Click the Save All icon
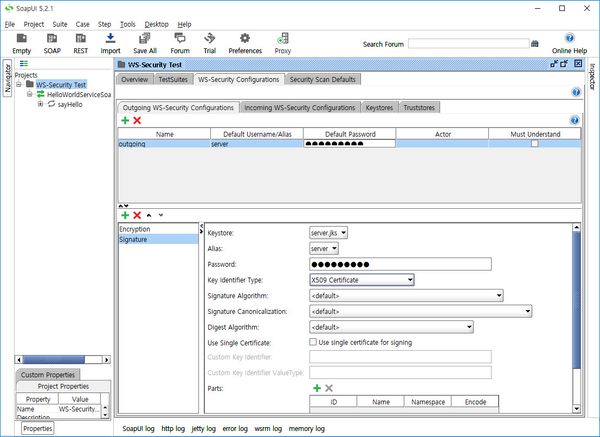 pos(145,42)
